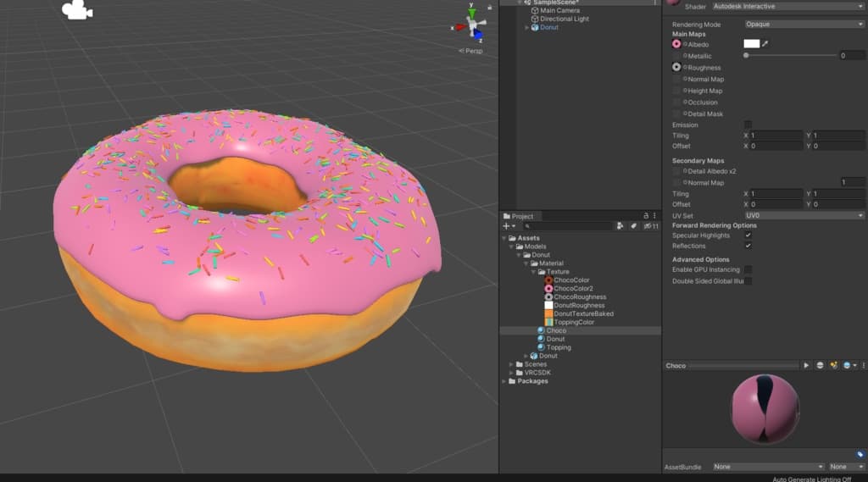The height and width of the screenshot is (482, 868).
Task: Open the UV Set dropdown showing UV0
Action: pyautogui.click(x=804, y=215)
